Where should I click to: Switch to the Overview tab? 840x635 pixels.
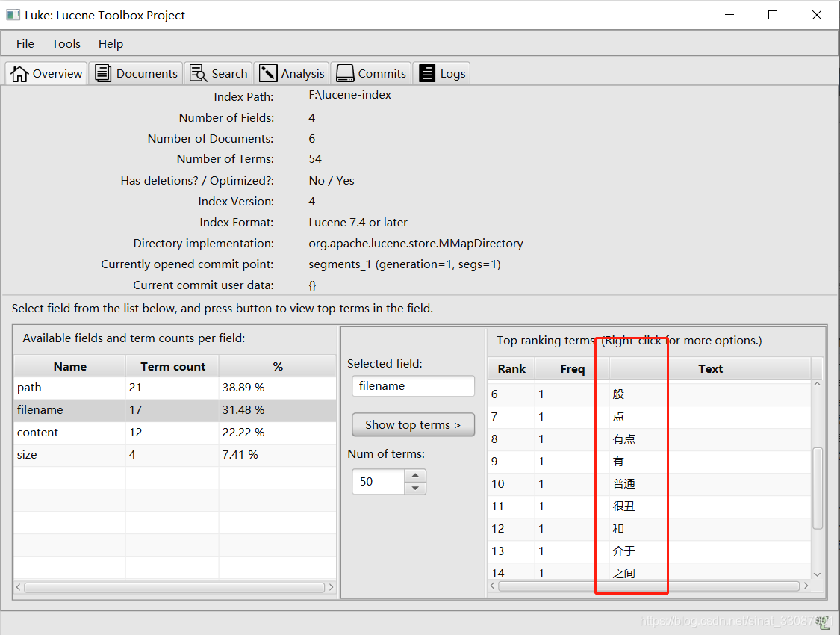tap(46, 73)
